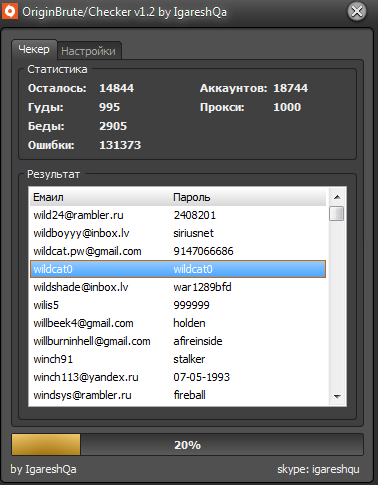Click the Гуды value 995
This screenshot has width=378, height=485.
click(x=109, y=107)
